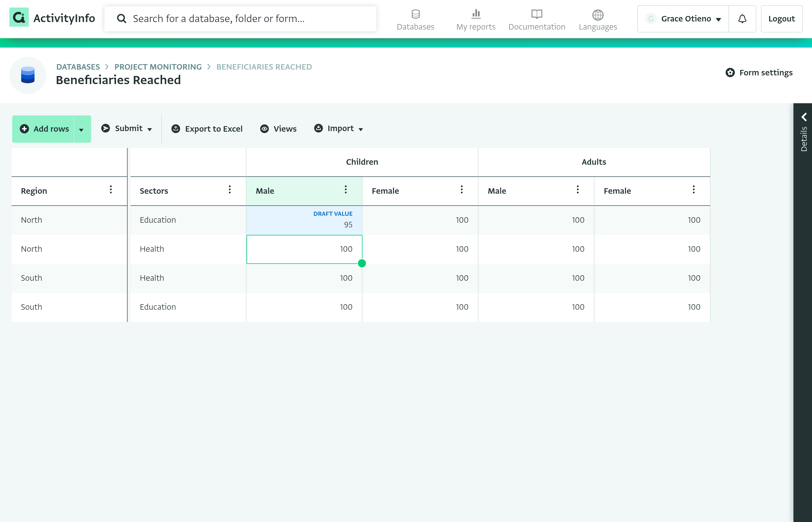Select South Education Adults Male cell

click(x=536, y=307)
